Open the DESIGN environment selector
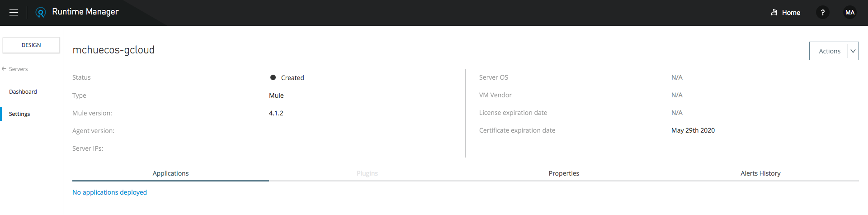The width and height of the screenshot is (868, 215). tap(31, 45)
